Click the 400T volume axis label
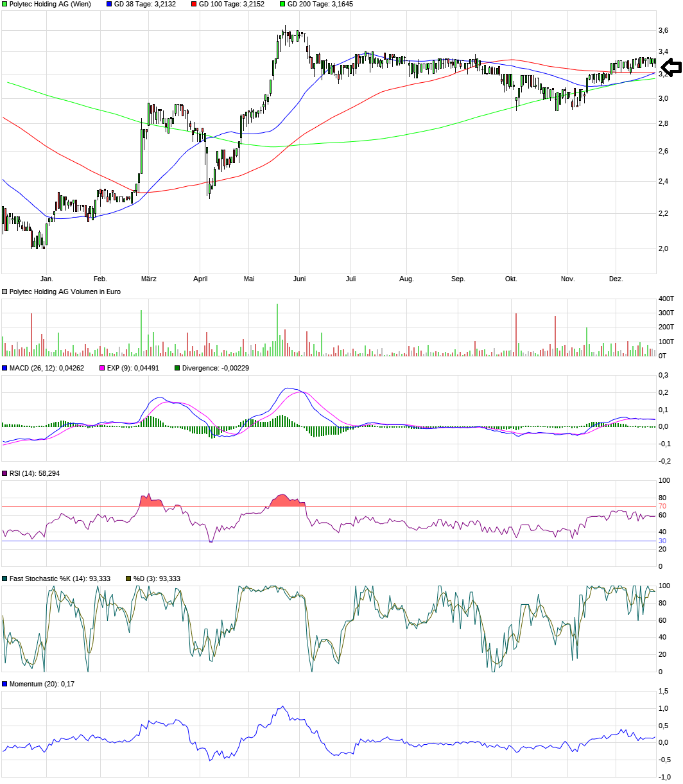683x784 pixels. point(668,299)
